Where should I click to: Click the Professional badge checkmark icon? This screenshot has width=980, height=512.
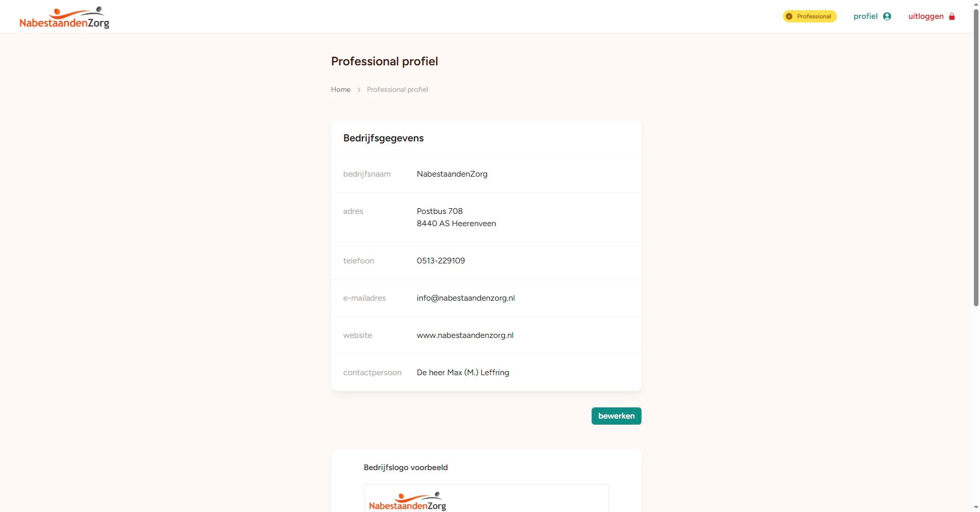[x=789, y=16]
